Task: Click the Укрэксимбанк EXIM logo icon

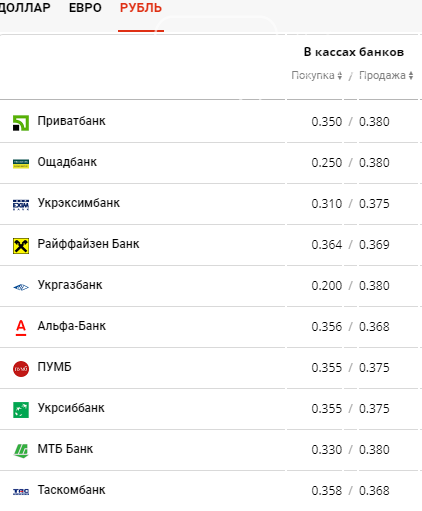Action: click(x=21, y=205)
